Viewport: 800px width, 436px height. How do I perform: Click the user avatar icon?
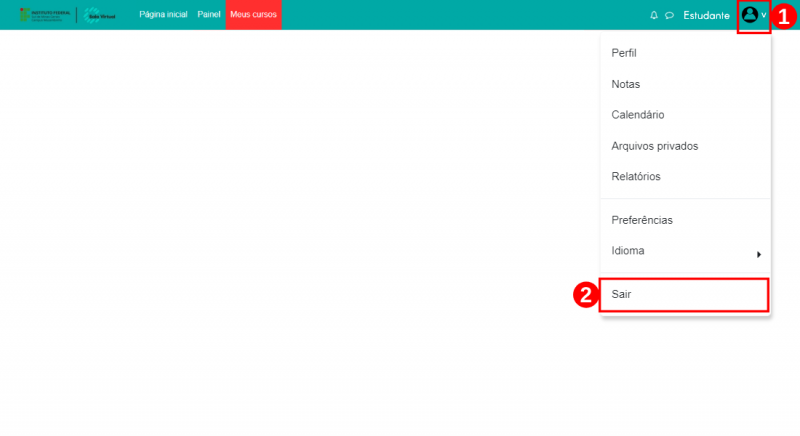pos(749,15)
